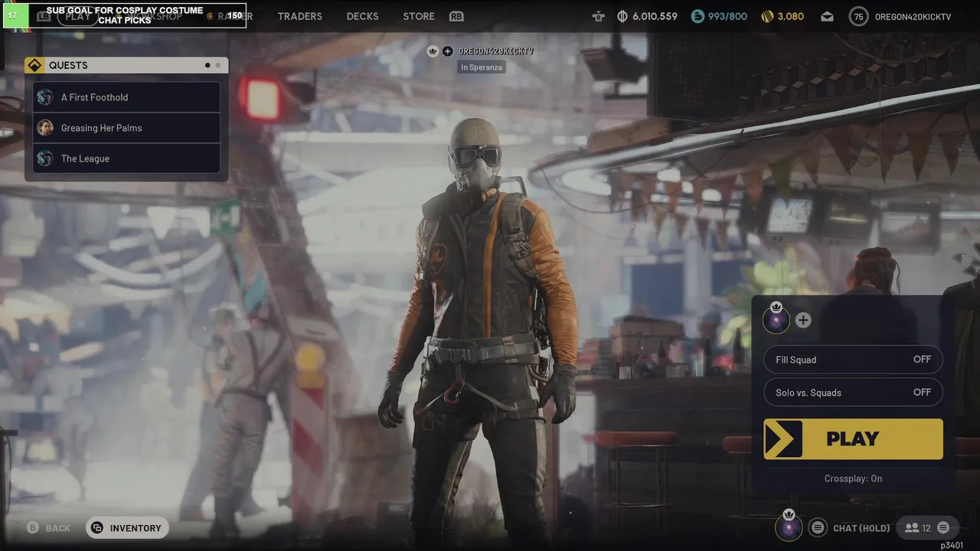Click the 3,080 token balance
This screenshot has height=551, width=980.
point(791,16)
